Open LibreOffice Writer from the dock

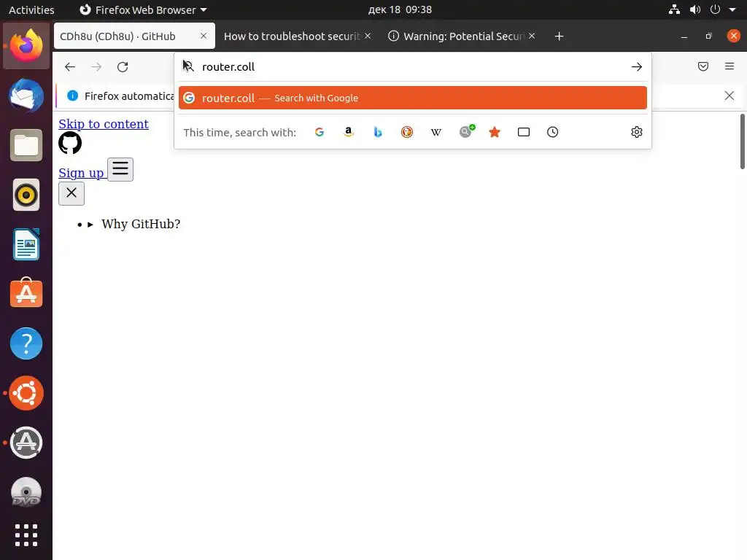26,244
